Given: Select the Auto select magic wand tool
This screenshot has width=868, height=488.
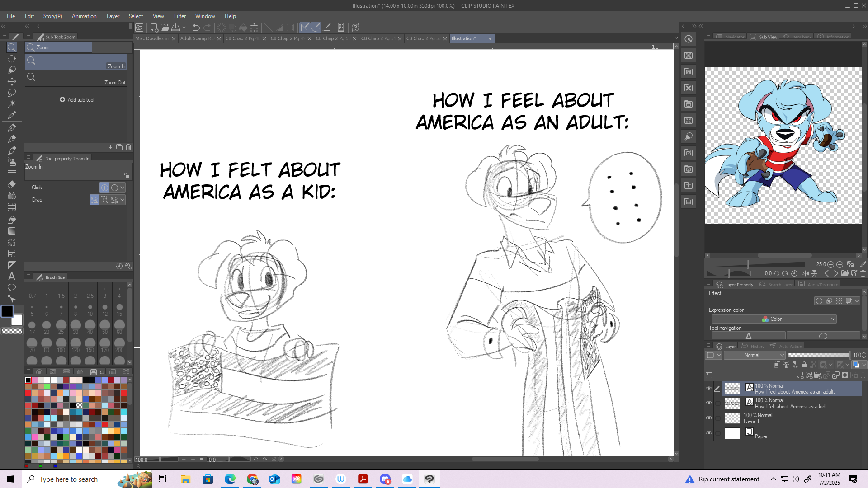Looking at the screenshot, I should [12, 104].
